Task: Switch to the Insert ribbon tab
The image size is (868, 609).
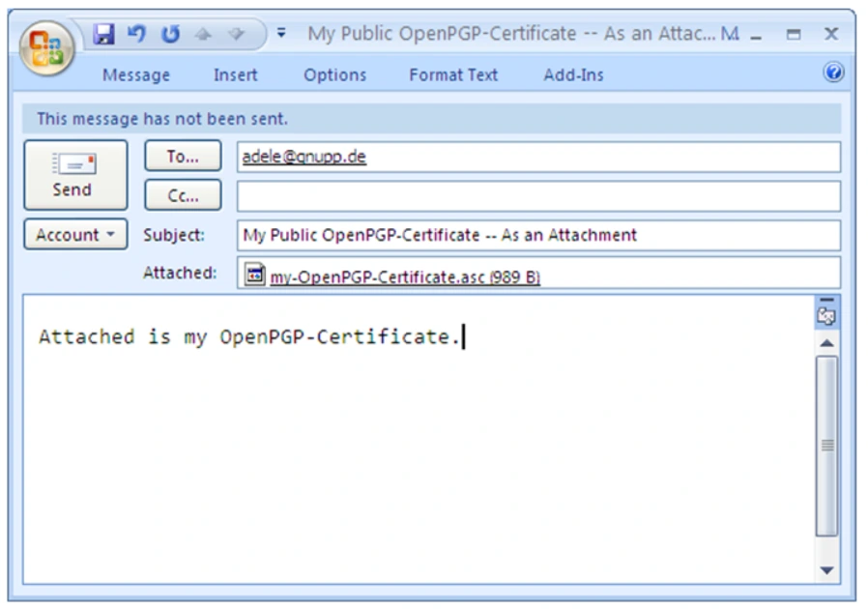Action: (235, 74)
